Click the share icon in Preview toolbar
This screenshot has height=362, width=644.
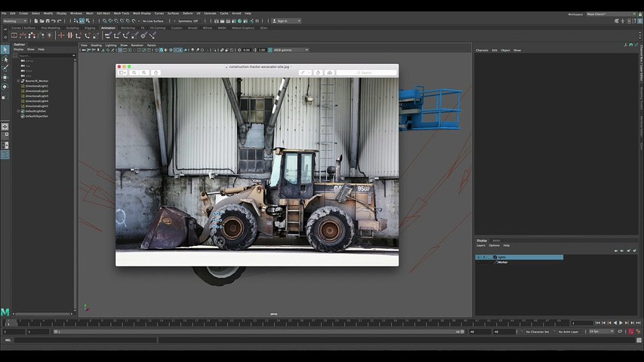(156, 72)
